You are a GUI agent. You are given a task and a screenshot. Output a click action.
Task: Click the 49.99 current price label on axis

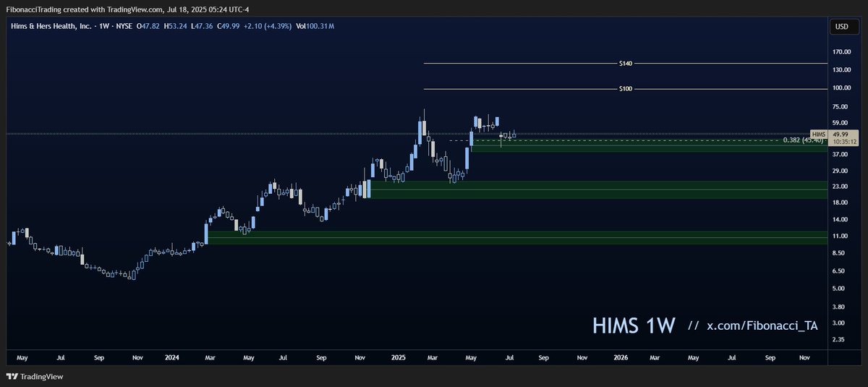[841, 135]
